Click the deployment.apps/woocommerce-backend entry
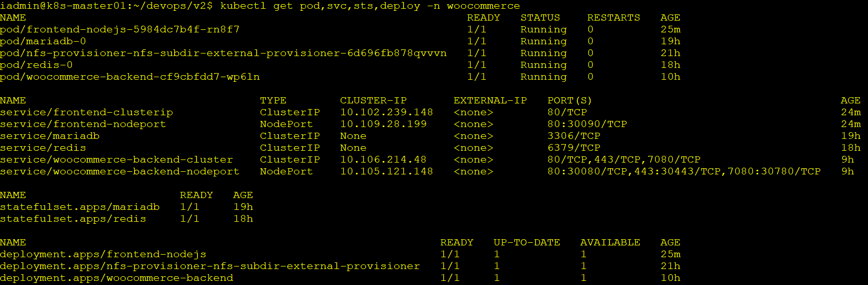 (117, 278)
